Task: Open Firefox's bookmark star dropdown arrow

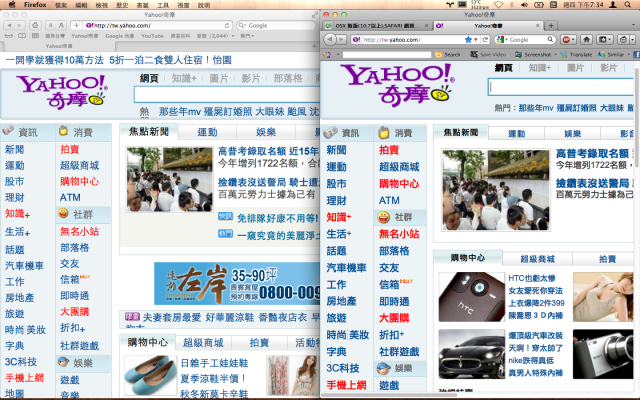Action: tap(476, 40)
